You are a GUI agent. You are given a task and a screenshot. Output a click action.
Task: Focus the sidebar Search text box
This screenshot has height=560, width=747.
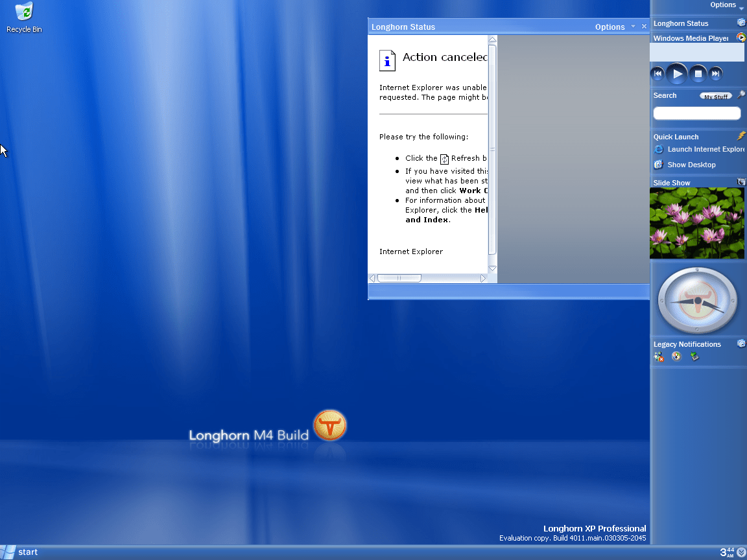697,113
